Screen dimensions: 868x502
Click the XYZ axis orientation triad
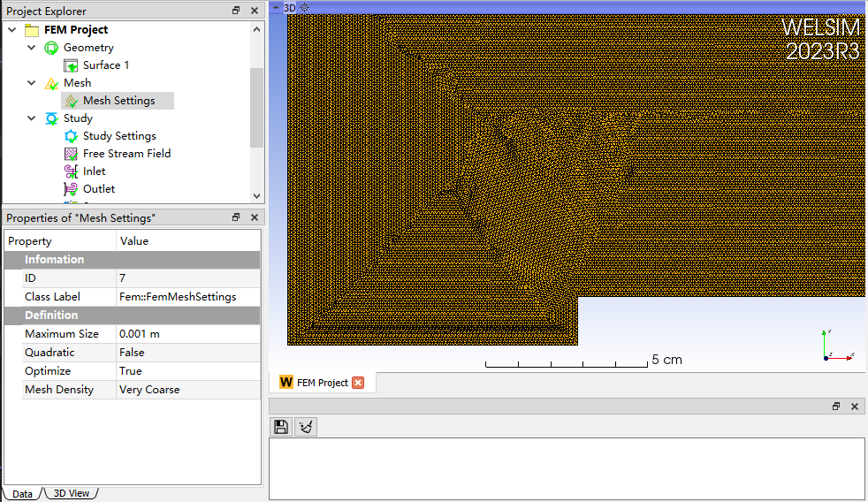[x=834, y=346]
